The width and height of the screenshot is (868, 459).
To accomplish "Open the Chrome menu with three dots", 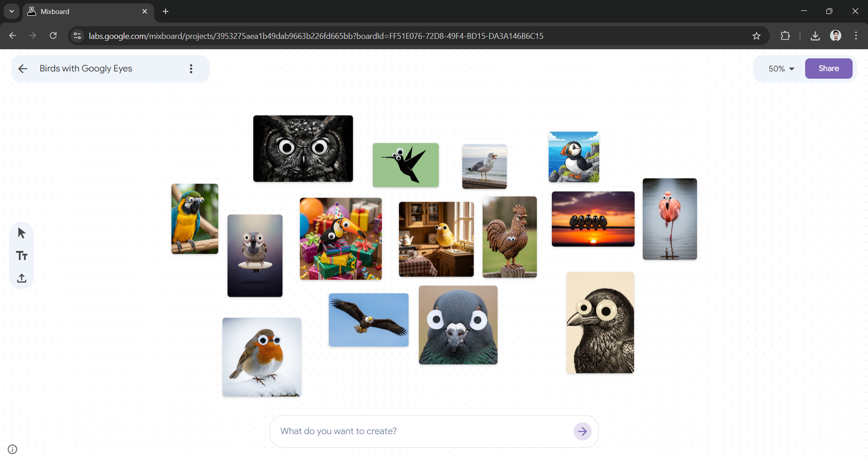I will point(856,36).
